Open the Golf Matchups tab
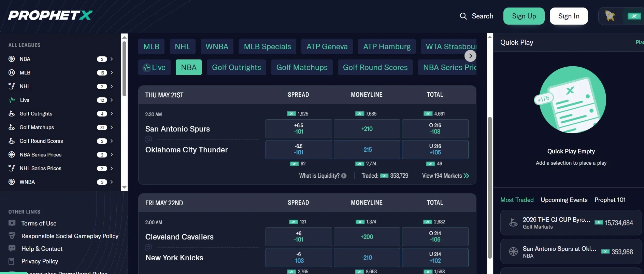 click(x=302, y=67)
